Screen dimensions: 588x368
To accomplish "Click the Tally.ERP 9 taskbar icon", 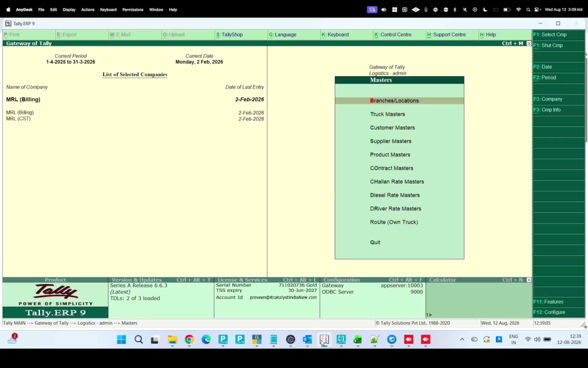I will click(x=324, y=339).
